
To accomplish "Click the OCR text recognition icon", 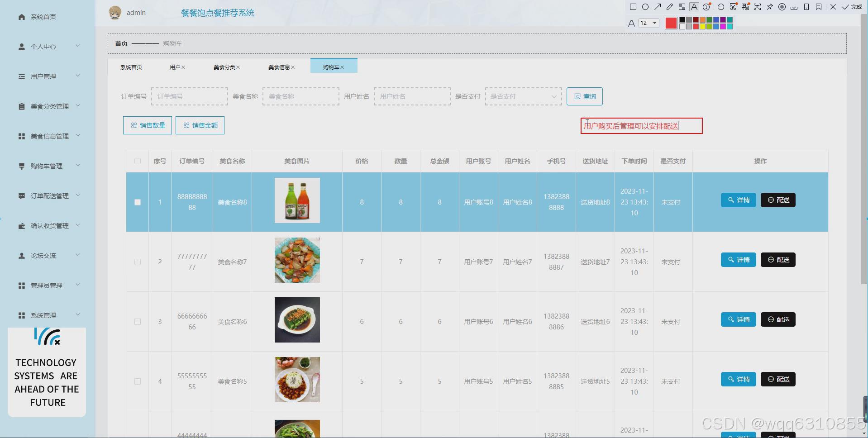I will pyautogui.click(x=757, y=7).
